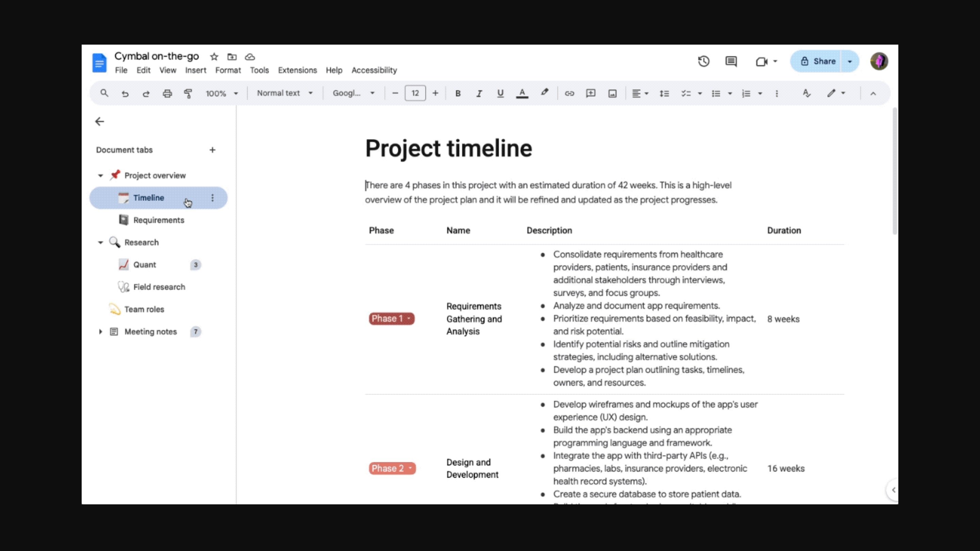Open the highlight color pen

(x=544, y=93)
